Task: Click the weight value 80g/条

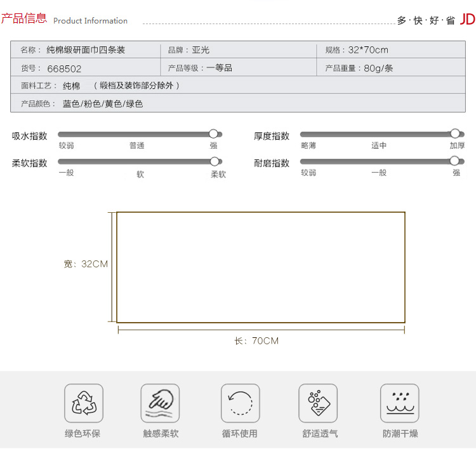Action: coord(378,68)
